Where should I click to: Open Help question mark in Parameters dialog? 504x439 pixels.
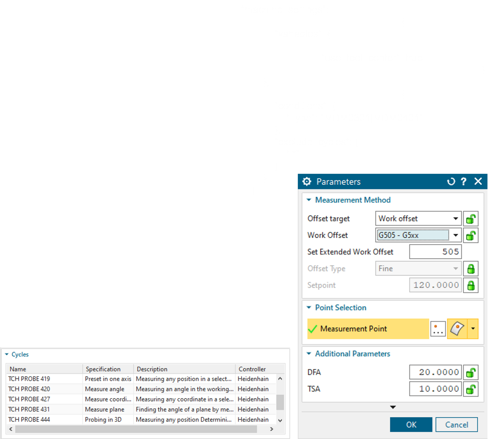pyautogui.click(x=464, y=182)
